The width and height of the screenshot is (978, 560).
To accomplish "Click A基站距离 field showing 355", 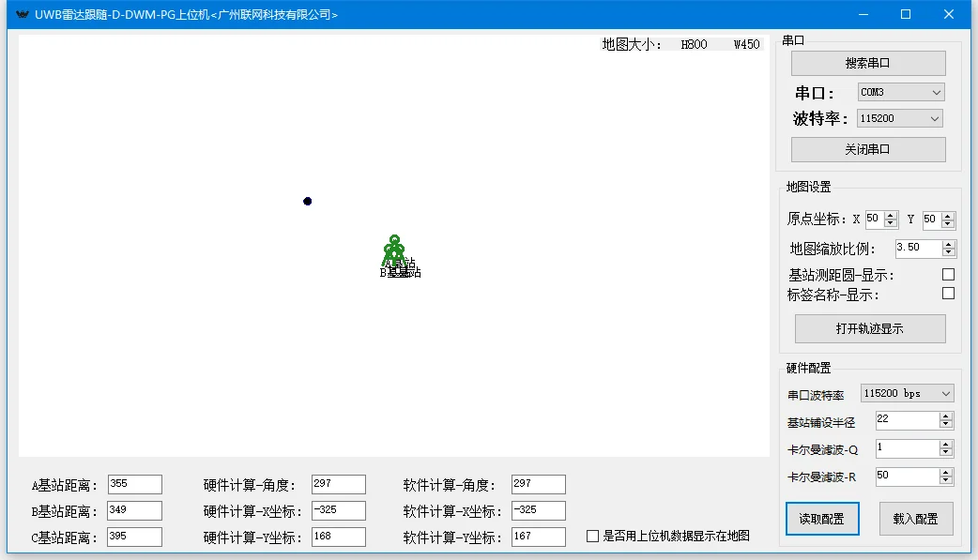I will [135, 485].
